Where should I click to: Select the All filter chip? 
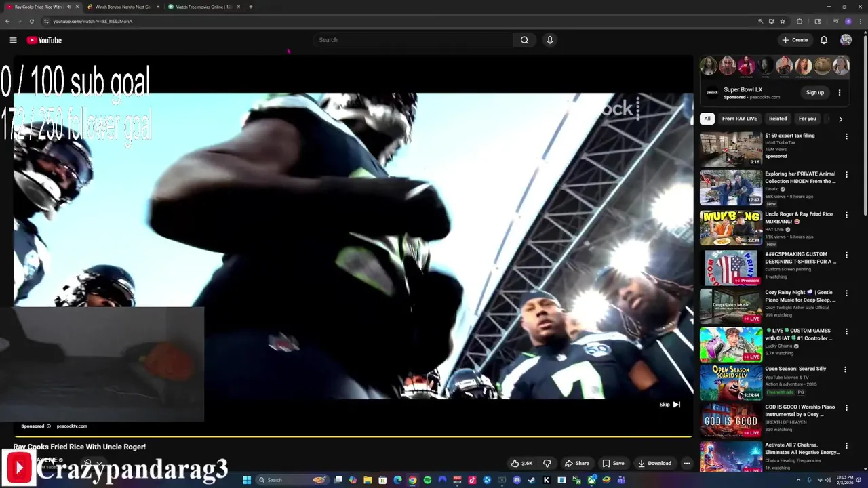[x=707, y=119]
